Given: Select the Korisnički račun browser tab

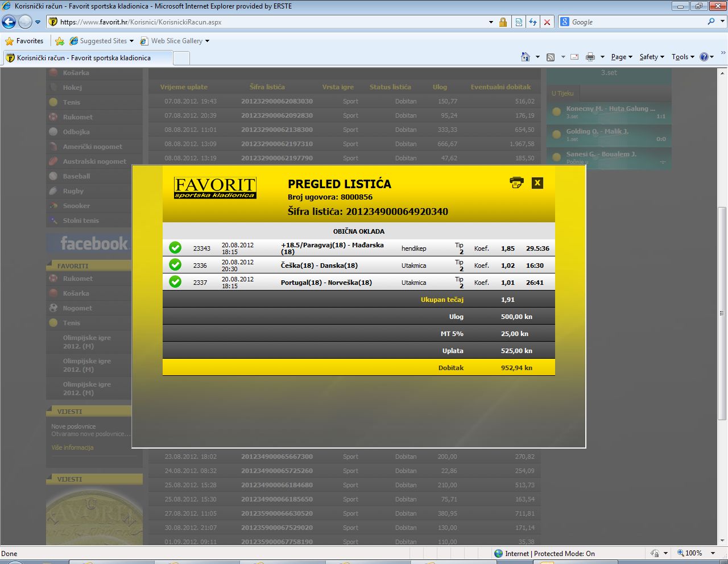Looking at the screenshot, I should [87, 58].
